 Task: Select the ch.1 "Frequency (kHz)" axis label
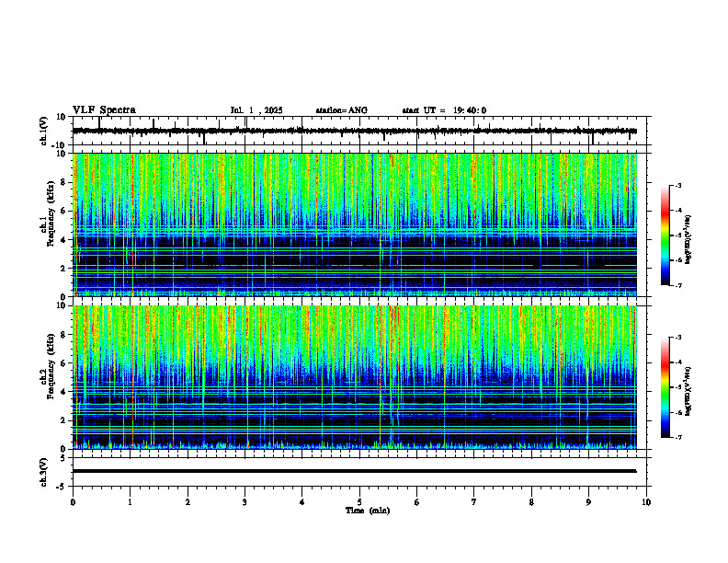[x=51, y=214]
